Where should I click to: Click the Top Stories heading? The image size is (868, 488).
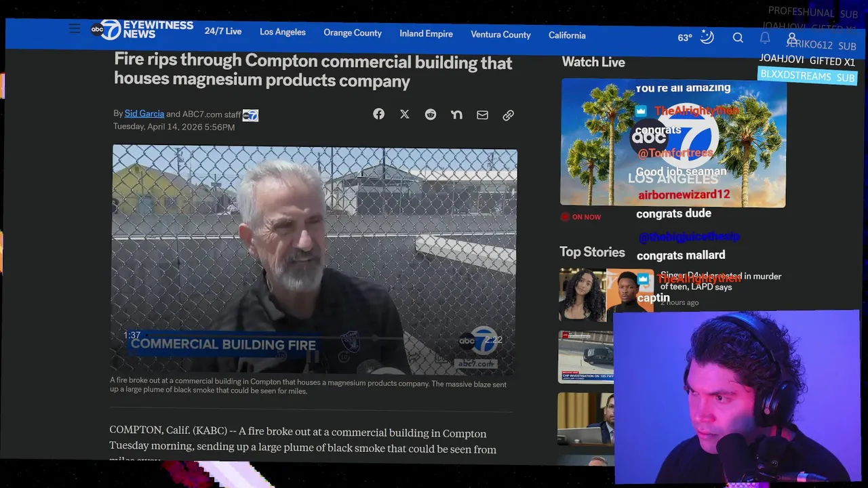pyautogui.click(x=592, y=252)
